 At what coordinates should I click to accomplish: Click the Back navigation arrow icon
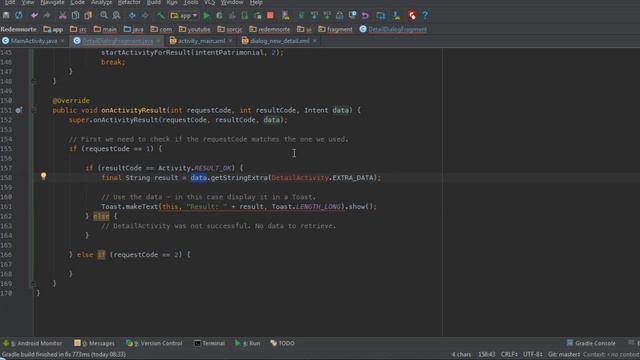132,16
